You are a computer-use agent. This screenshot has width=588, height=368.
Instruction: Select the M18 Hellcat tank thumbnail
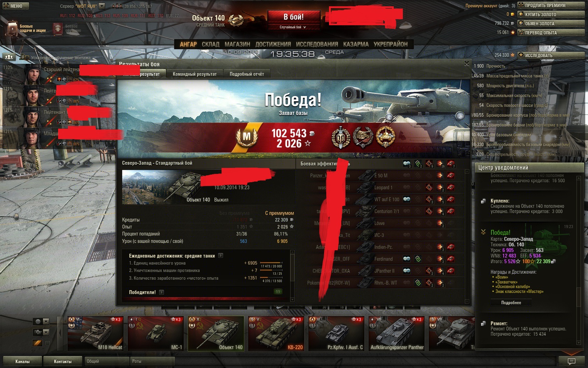[95, 333]
